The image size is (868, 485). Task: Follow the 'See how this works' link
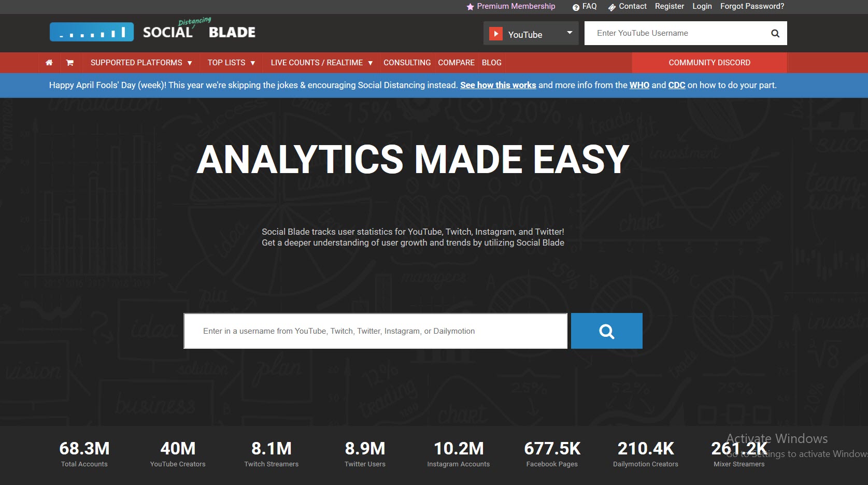click(498, 85)
